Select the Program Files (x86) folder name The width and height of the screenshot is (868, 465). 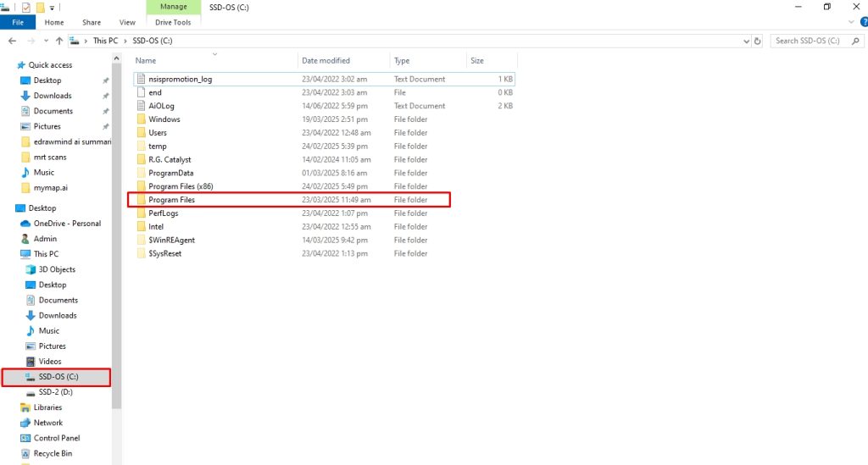(x=181, y=186)
